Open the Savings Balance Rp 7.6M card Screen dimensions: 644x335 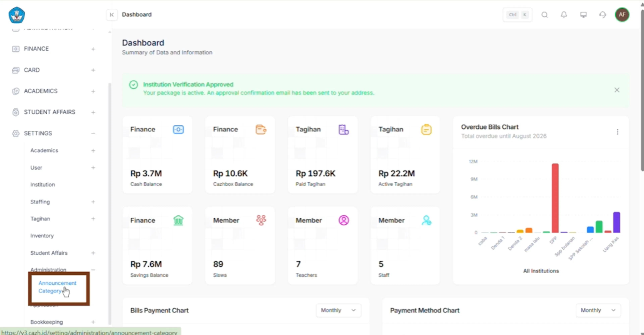click(157, 246)
